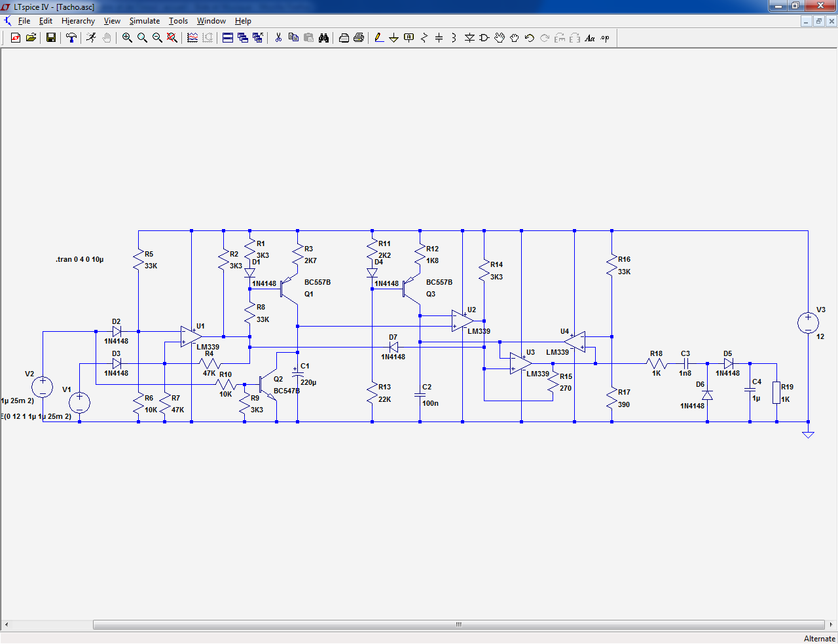The image size is (838, 644).
Task: Click the Rotate toolbar icon
Action: coord(560,38)
